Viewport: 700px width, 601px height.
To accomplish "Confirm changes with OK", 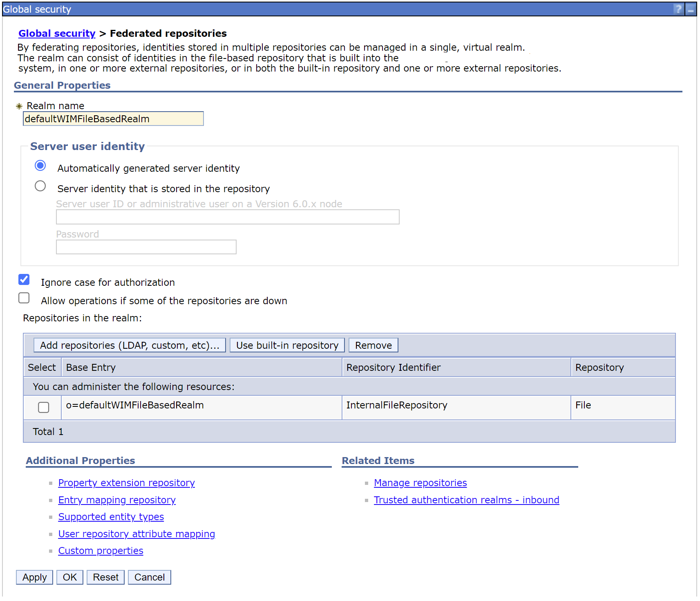I will [69, 577].
